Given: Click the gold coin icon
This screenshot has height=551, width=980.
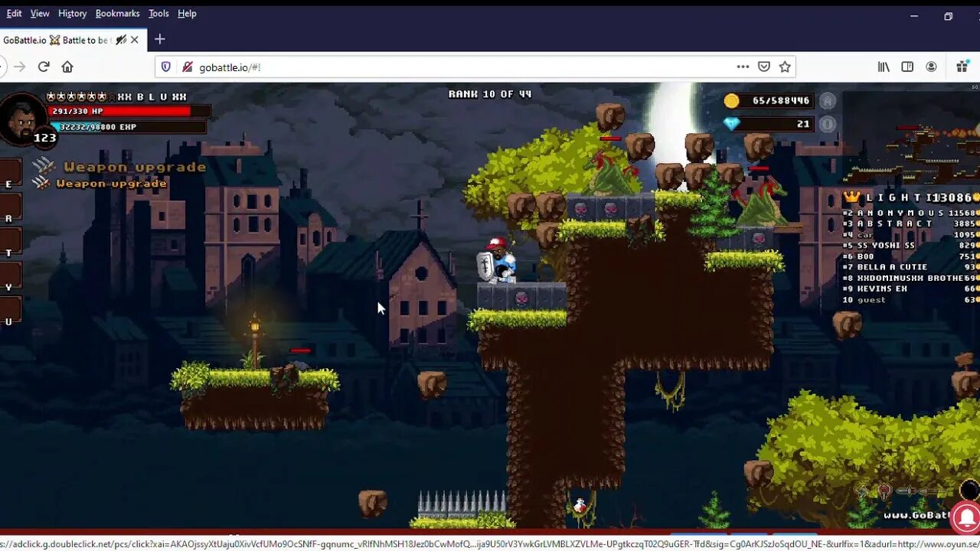Looking at the screenshot, I should [732, 101].
